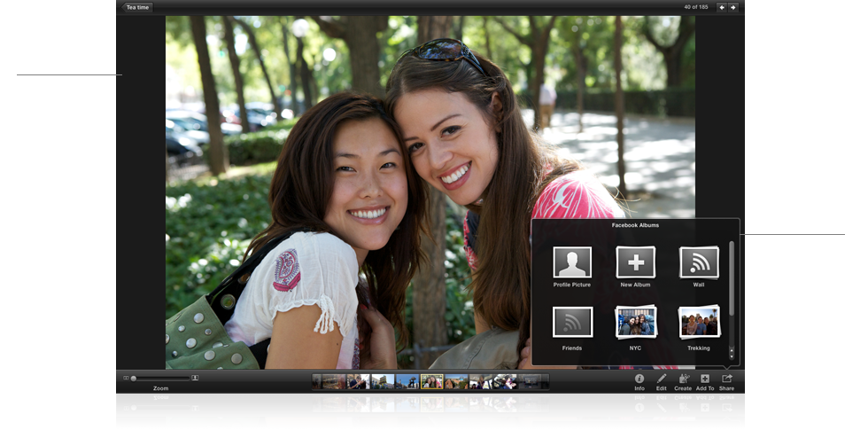Click the scroll down arrow in Facebook Albums
Image resolution: width=868 pixels, height=430 pixels.
(x=732, y=356)
